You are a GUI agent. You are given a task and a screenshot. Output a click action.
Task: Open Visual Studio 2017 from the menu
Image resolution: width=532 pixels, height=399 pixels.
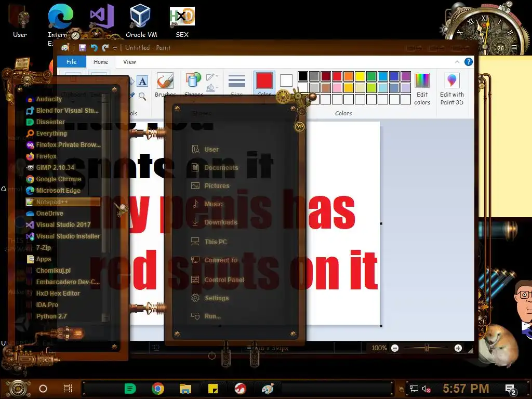pos(62,224)
